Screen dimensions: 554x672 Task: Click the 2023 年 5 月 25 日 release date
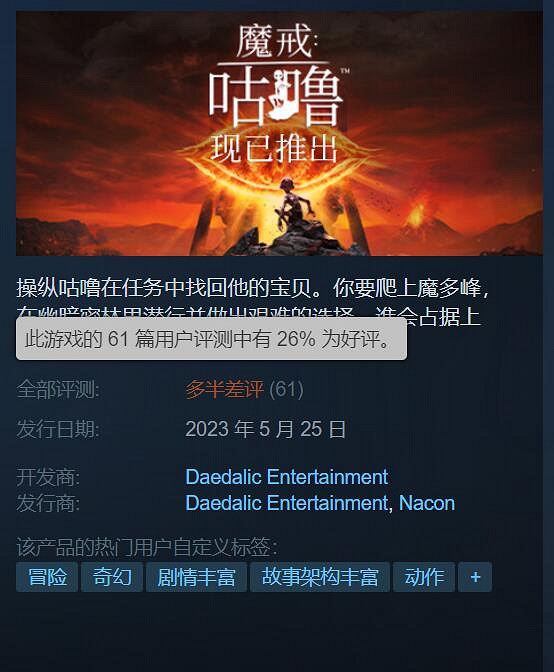point(266,429)
